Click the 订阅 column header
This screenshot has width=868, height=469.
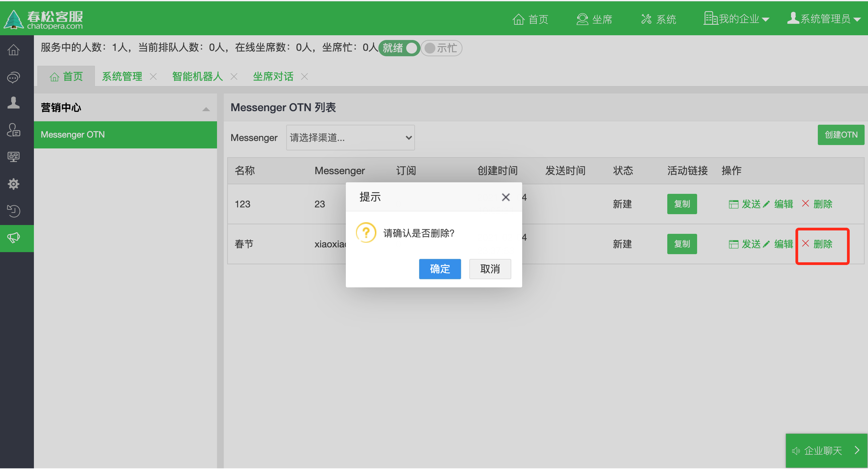[x=406, y=170]
